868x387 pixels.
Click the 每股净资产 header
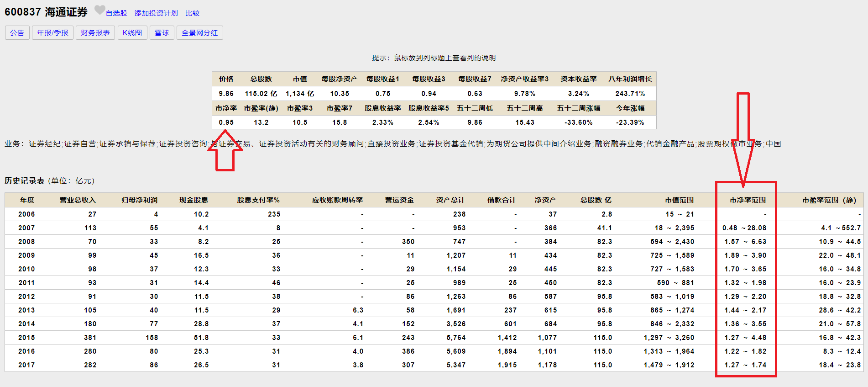point(339,79)
